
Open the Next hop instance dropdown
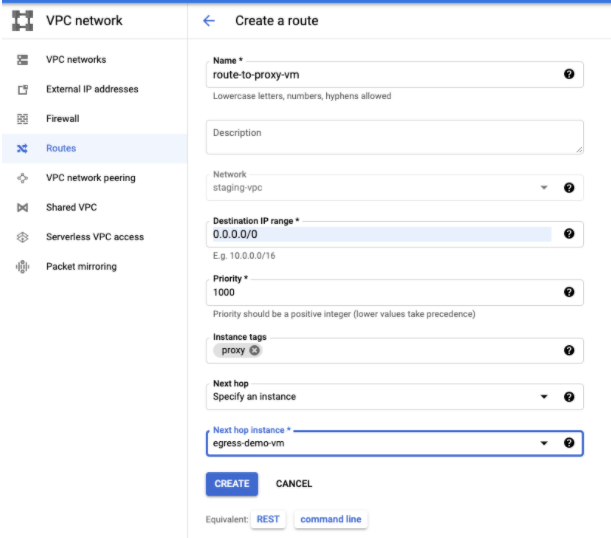tap(545, 443)
